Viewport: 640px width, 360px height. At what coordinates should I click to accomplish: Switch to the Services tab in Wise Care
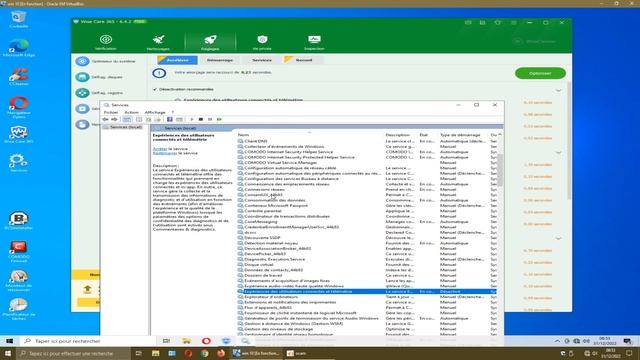tap(262, 60)
